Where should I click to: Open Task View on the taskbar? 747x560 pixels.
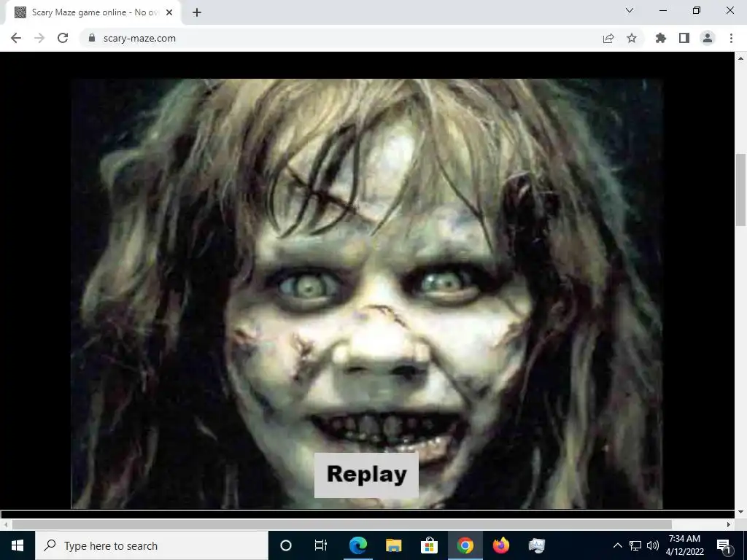tap(321, 545)
